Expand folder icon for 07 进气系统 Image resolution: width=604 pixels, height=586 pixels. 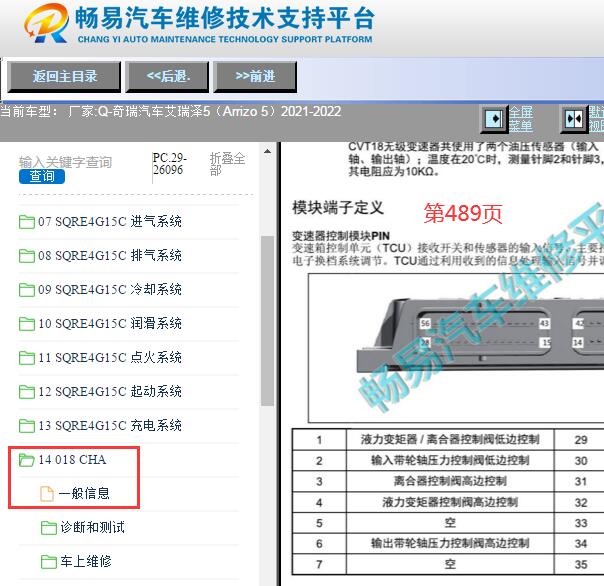[x=27, y=222]
